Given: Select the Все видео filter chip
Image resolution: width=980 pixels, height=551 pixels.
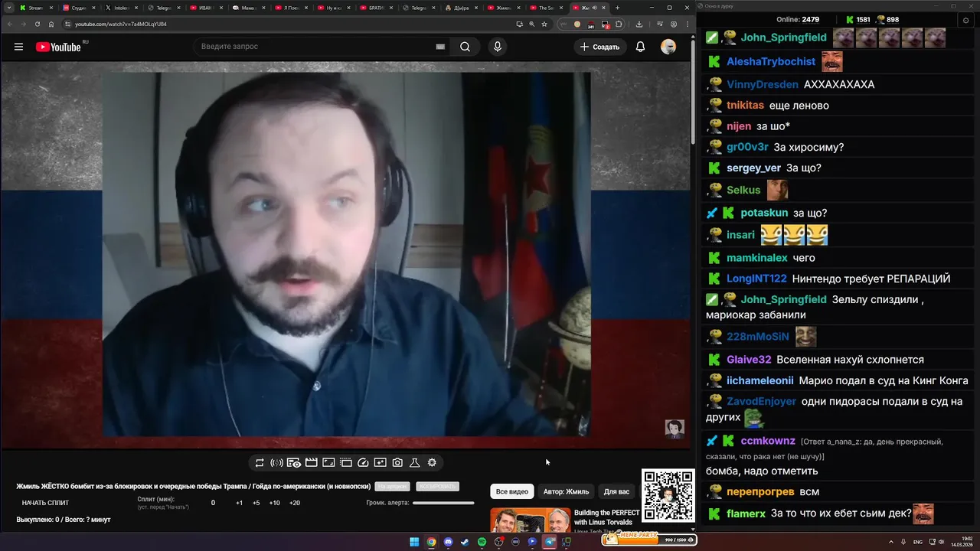Looking at the screenshot, I should tap(512, 491).
